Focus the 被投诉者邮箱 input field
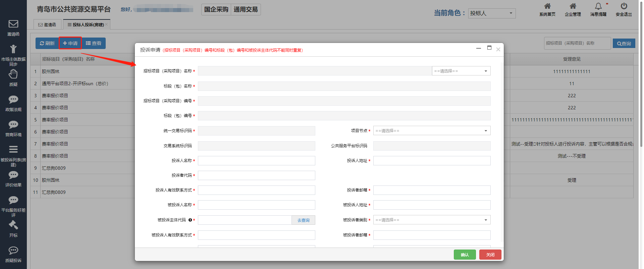 click(432, 235)
